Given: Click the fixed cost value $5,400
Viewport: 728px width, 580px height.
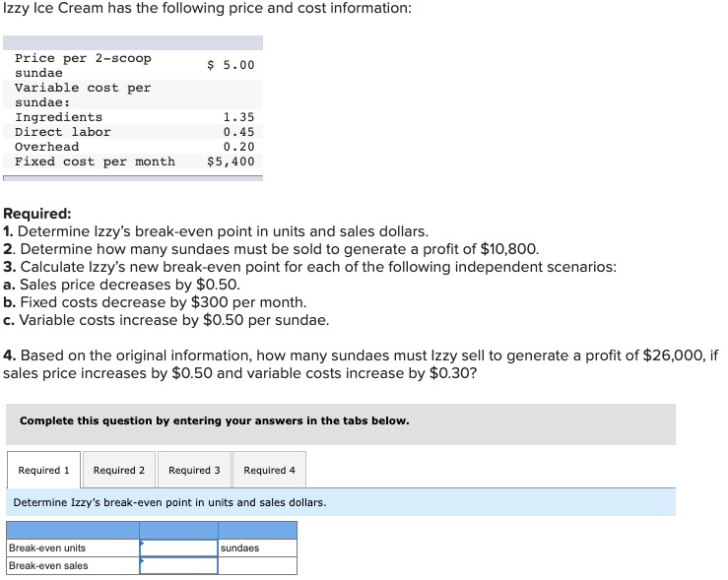Looking at the screenshot, I should (231, 161).
